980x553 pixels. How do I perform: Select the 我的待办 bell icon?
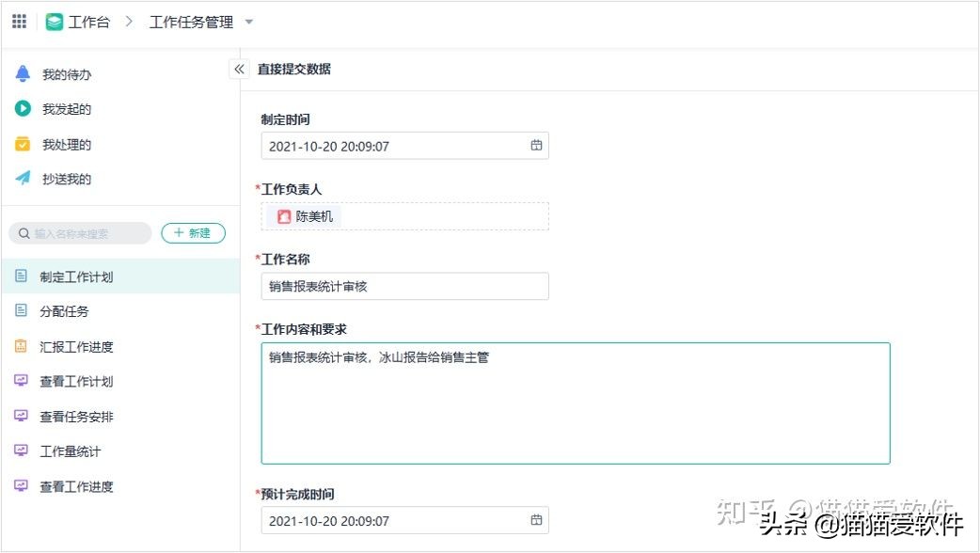tap(24, 73)
